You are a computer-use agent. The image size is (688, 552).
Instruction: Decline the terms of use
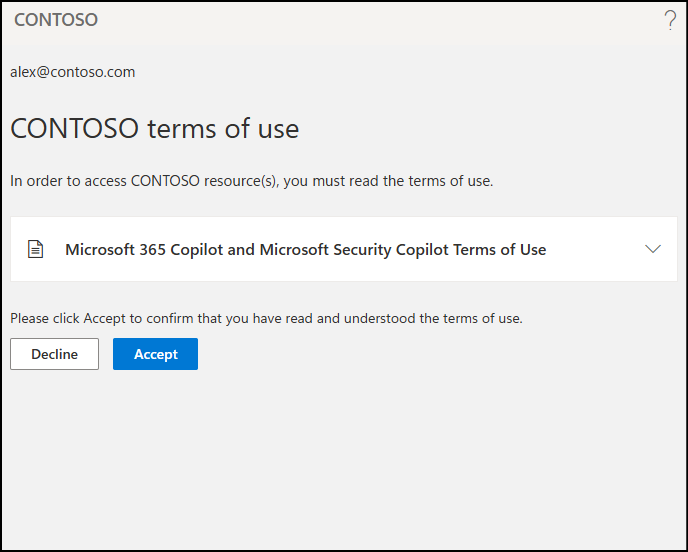(x=54, y=354)
